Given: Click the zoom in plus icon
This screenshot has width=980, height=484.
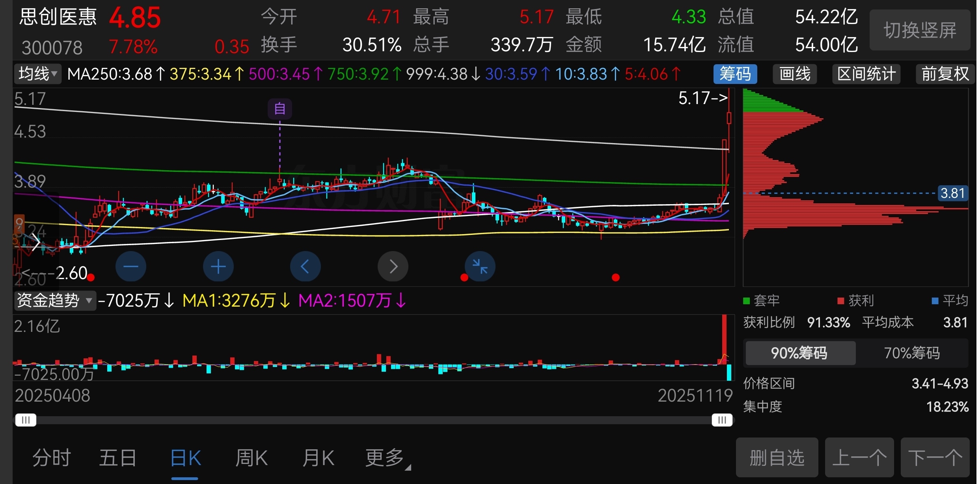Looking at the screenshot, I should (x=218, y=267).
